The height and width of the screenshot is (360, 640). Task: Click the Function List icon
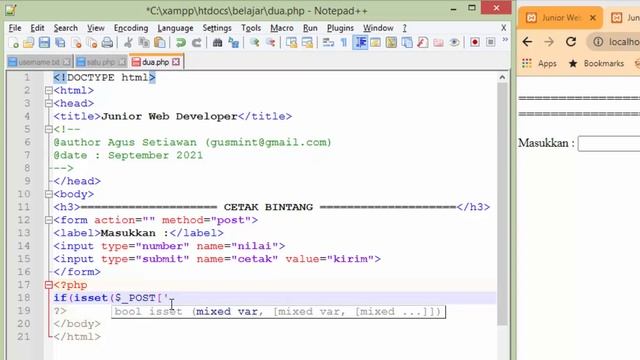pos(423,42)
